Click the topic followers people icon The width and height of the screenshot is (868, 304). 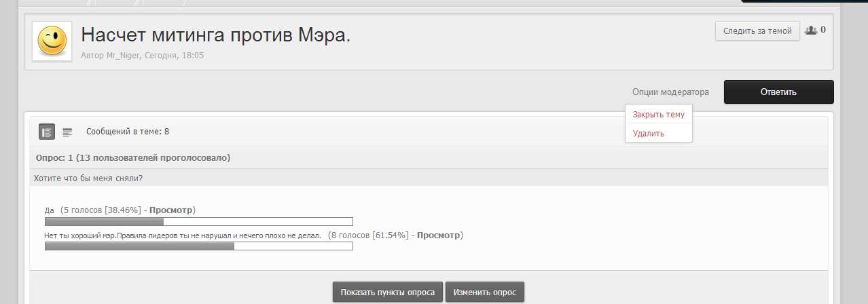coord(810,31)
